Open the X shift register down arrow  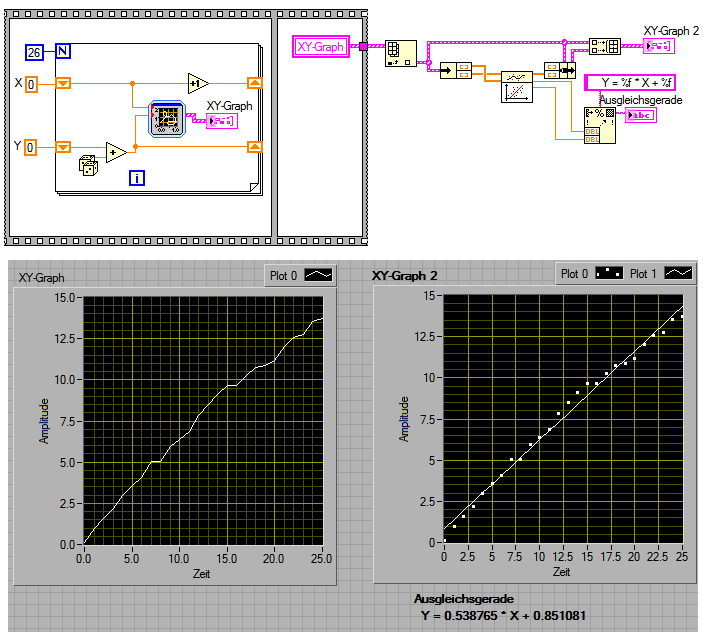click(63, 83)
